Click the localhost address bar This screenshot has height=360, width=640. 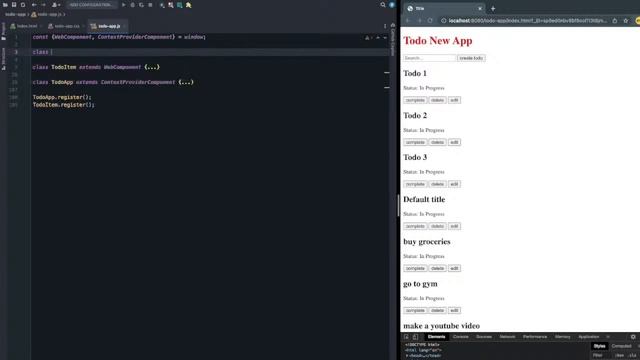click(527, 20)
